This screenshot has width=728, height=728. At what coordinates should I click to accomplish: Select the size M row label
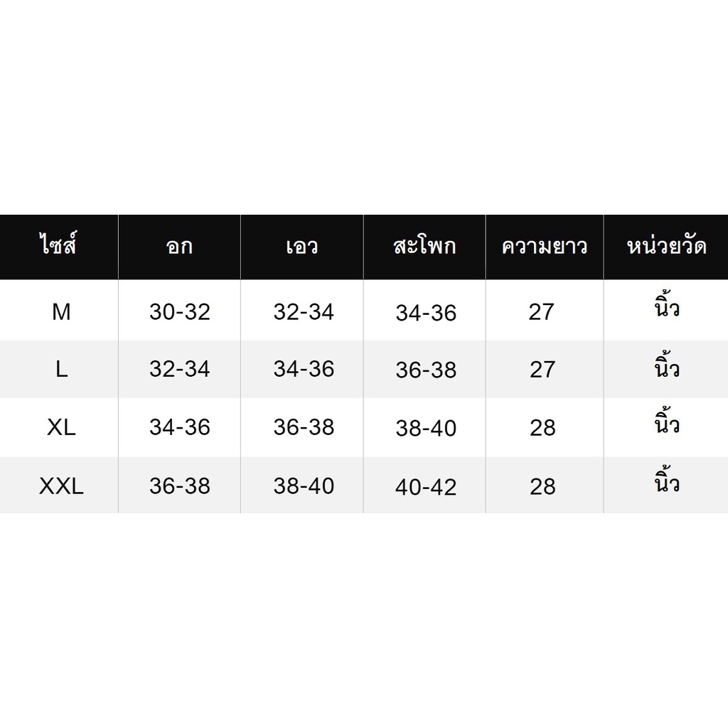61,312
